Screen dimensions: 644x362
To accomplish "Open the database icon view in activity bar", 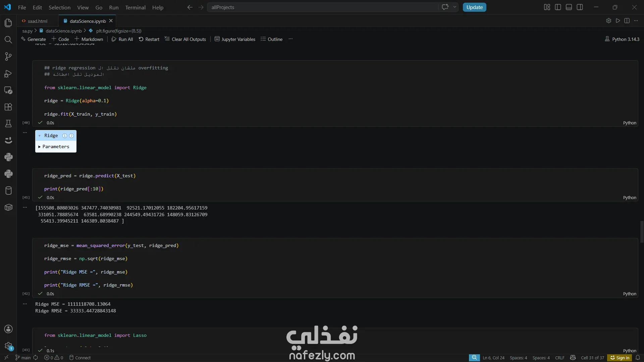I will pos(8,191).
